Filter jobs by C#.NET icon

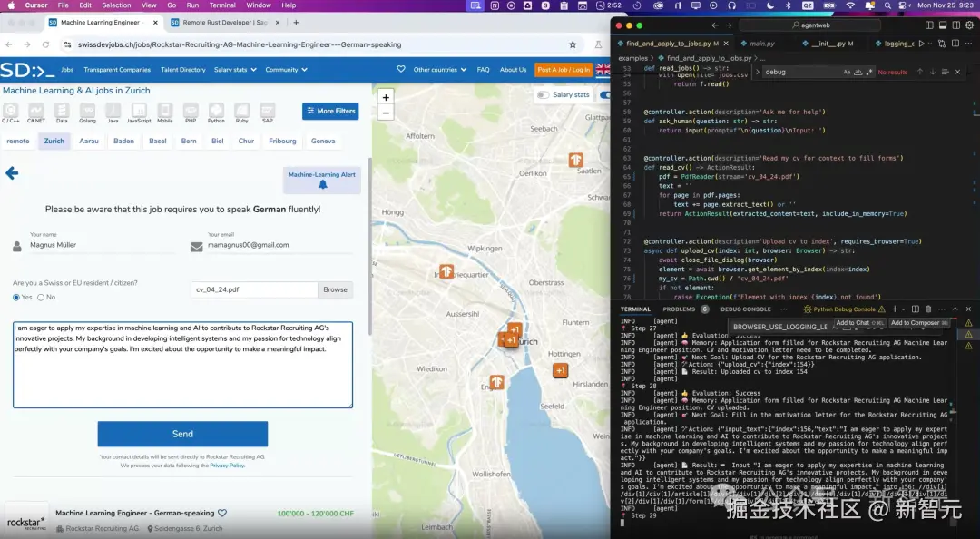point(36,112)
